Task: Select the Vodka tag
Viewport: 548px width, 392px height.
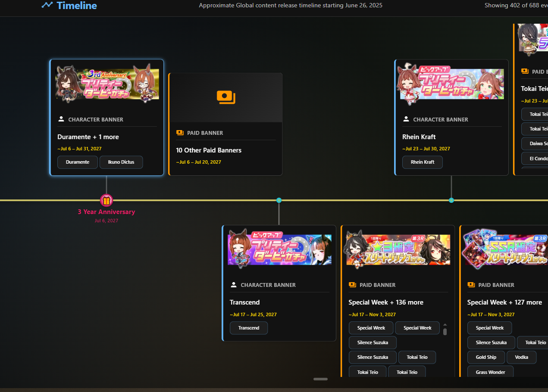Action: pos(521,357)
